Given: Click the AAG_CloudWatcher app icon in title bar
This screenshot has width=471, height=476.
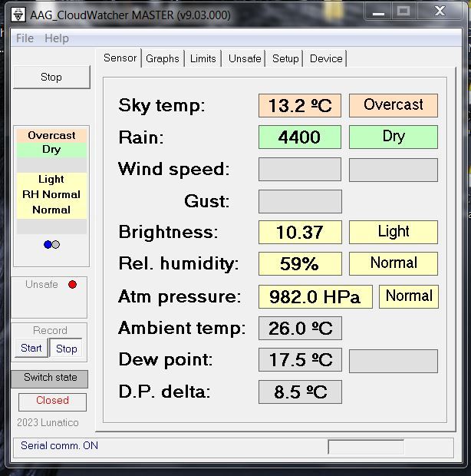Looking at the screenshot, I should (18, 15).
